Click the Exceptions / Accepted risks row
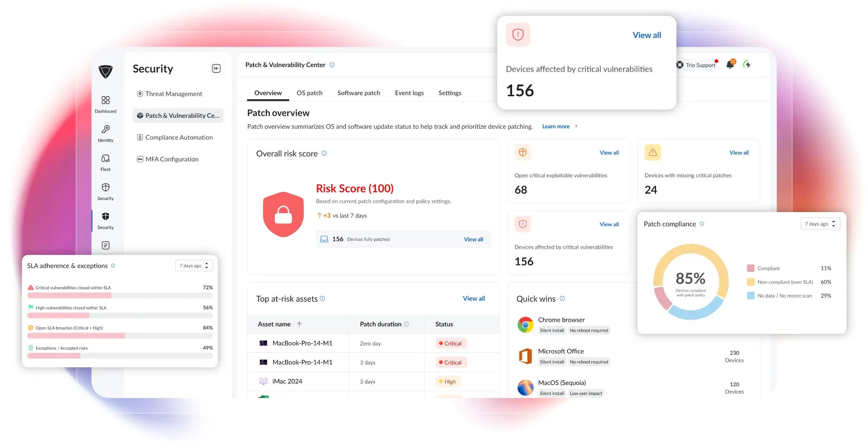Screen dimensions: 868x445 pyautogui.click(x=120, y=352)
